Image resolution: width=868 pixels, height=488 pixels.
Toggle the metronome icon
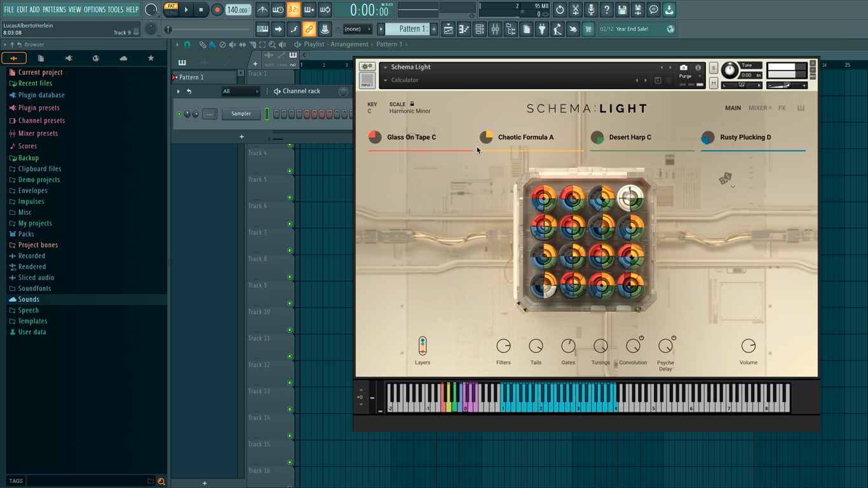coord(262,10)
